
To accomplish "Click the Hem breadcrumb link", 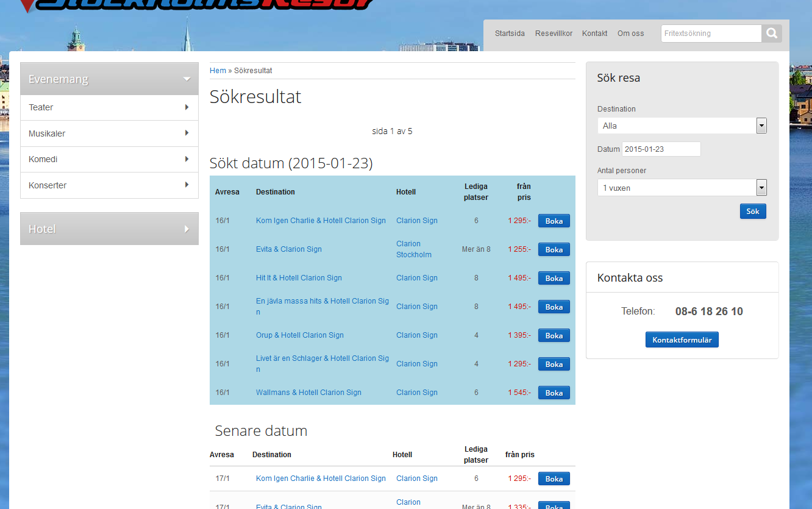I will [218, 71].
